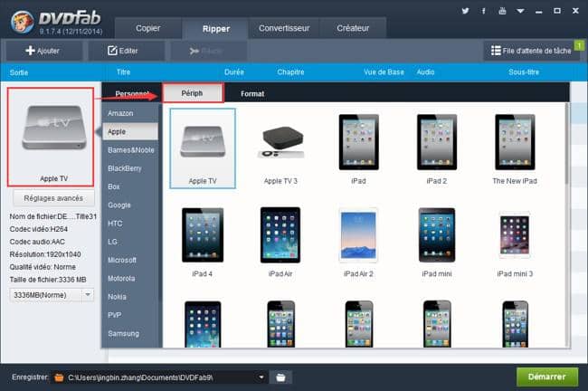Click the Audio column header
The height and width of the screenshot is (391, 588).
tap(426, 72)
